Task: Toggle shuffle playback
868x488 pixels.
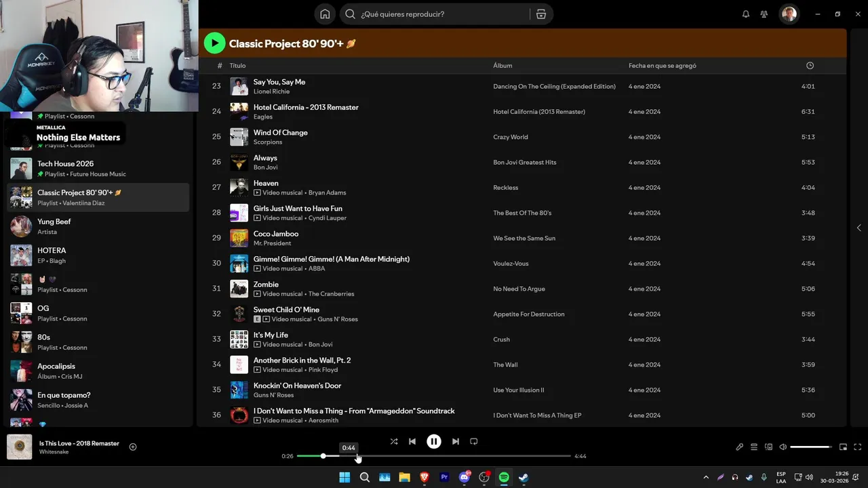Action: (394, 441)
